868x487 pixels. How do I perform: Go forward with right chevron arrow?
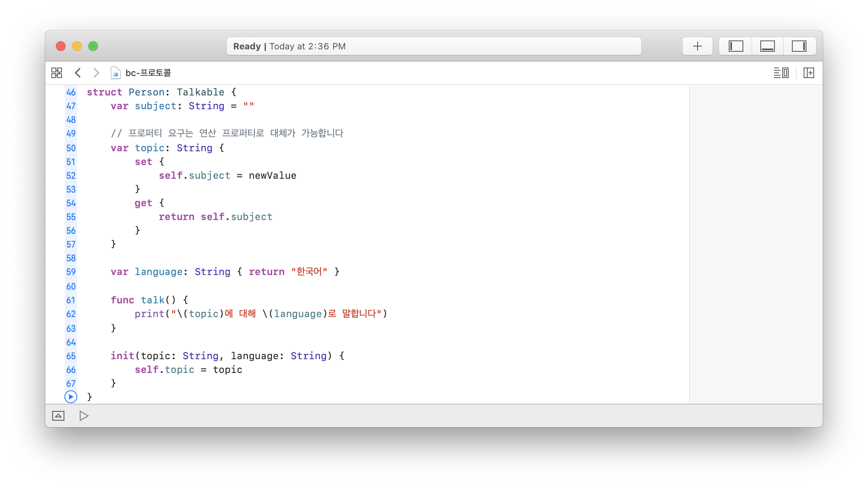96,73
